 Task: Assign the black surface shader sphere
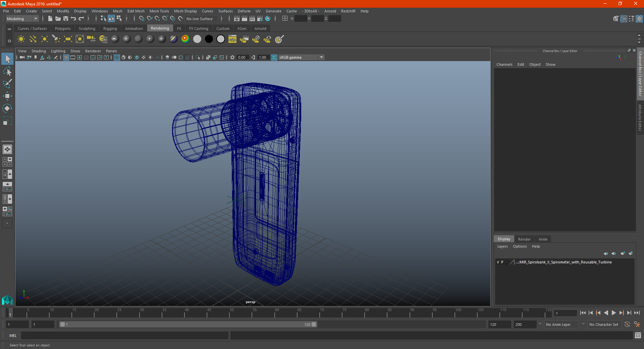[x=209, y=39]
